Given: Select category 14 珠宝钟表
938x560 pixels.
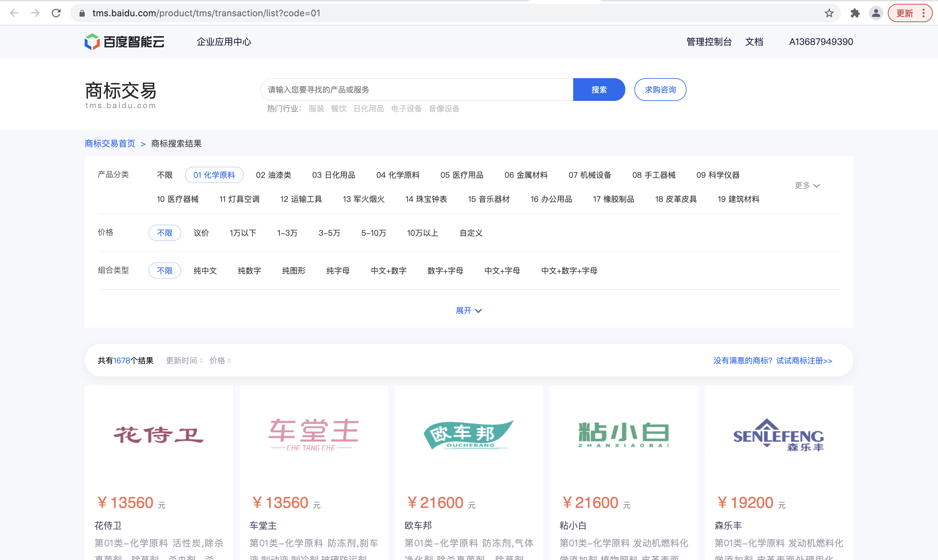Looking at the screenshot, I should point(426,199).
